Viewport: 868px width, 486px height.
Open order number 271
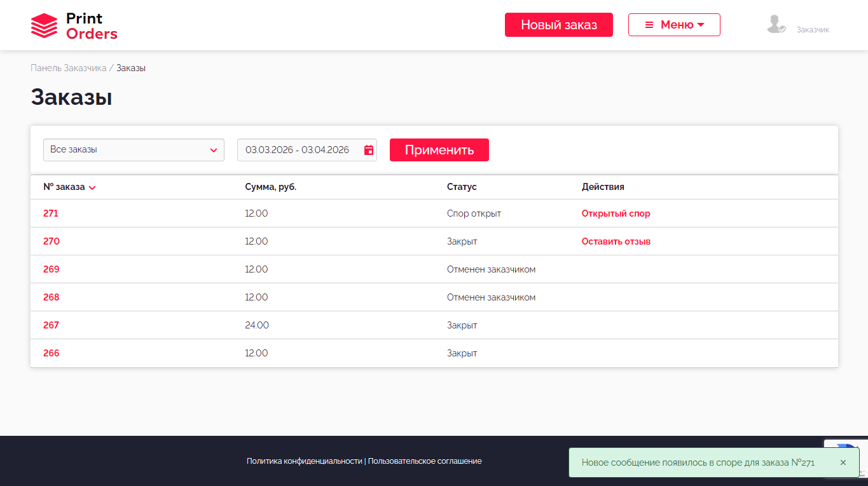tap(51, 213)
